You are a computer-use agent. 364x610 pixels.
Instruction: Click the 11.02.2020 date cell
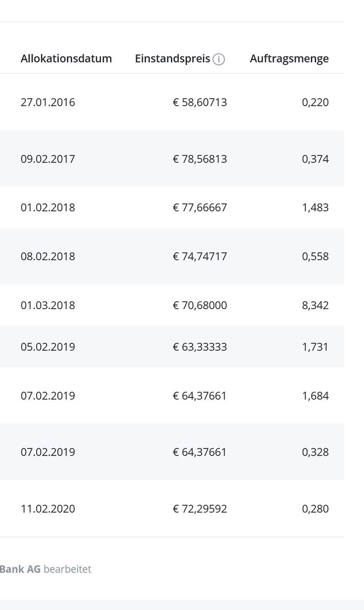[x=48, y=509]
